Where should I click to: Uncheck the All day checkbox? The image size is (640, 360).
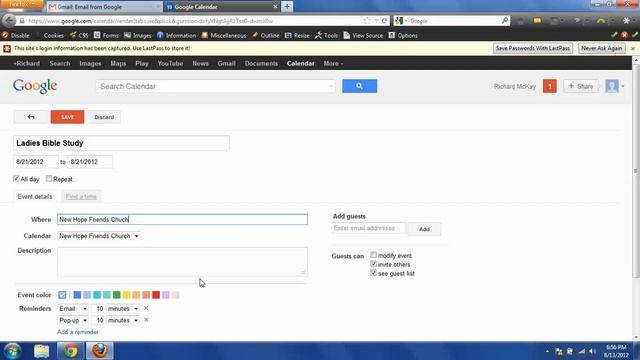click(x=16, y=178)
